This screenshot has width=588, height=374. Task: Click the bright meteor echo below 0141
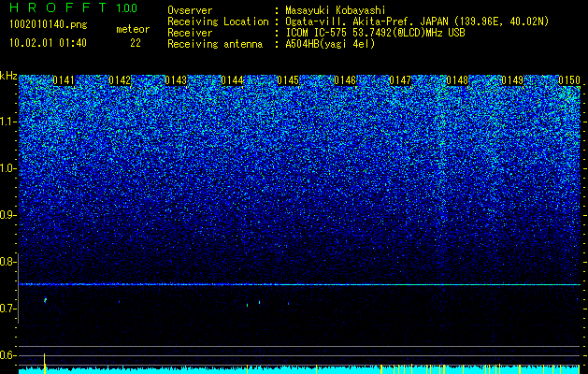click(46, 300)
